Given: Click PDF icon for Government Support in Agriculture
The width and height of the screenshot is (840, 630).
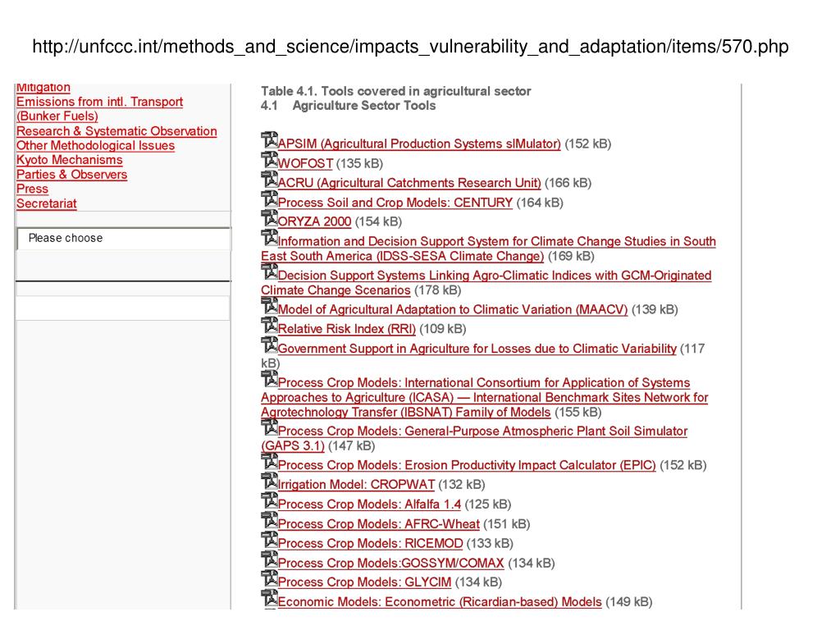Looking at the screenshot, I should pyautogui.click(x=269, y=345).
